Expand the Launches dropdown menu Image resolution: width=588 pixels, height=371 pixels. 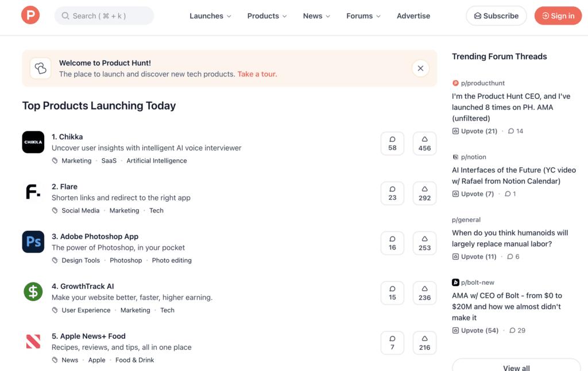click(x=210, y=16)
